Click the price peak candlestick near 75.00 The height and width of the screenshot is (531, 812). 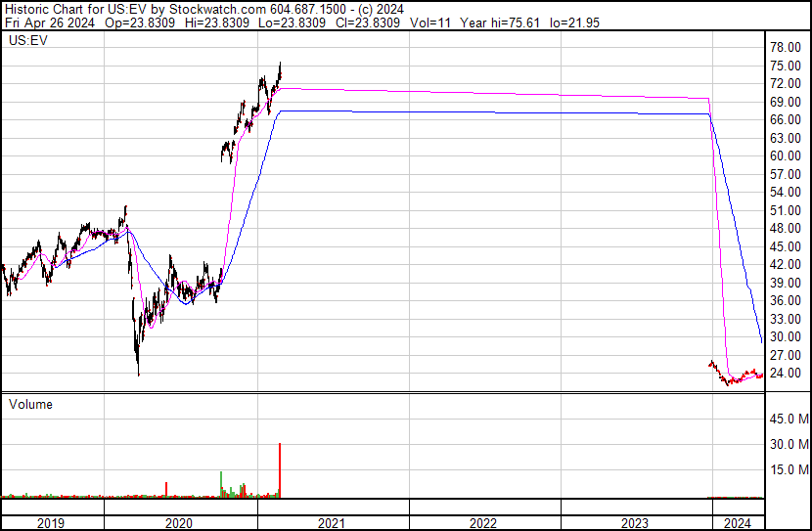pos(280,69)
